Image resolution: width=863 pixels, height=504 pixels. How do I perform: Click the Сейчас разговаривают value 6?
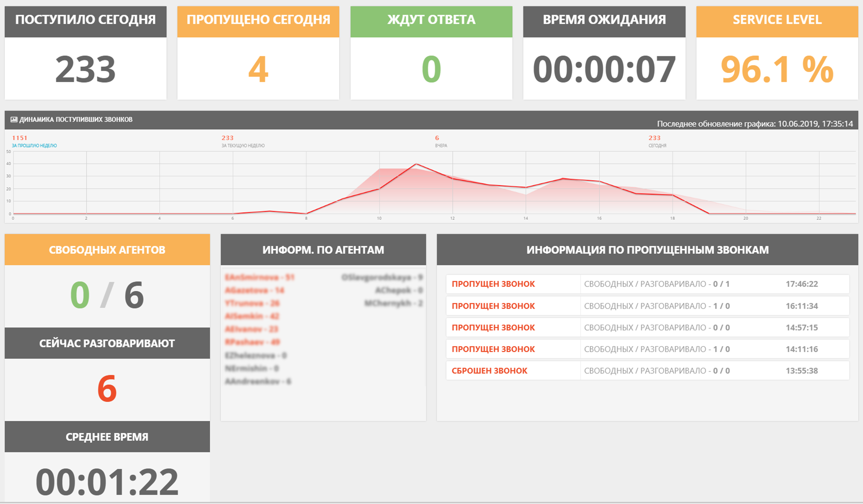107,389
